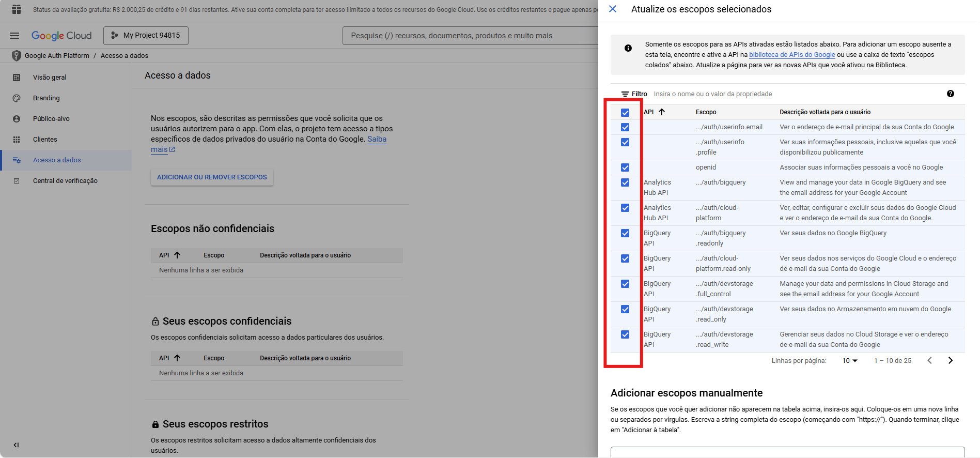Uncheck the devstorage.read_write scope checkbox
This screenshot has height=458, width=980.
tap(625, 334)
